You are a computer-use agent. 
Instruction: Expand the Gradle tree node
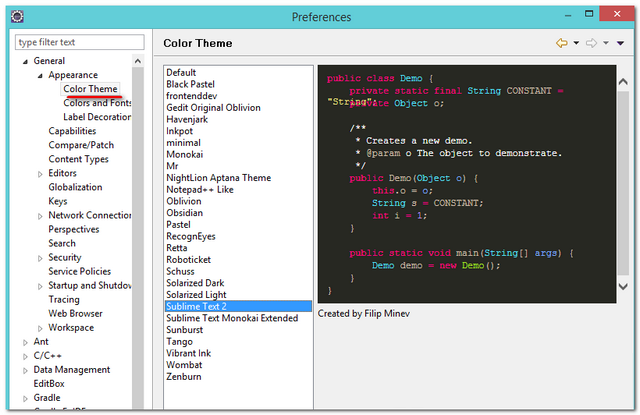[25, 399]
